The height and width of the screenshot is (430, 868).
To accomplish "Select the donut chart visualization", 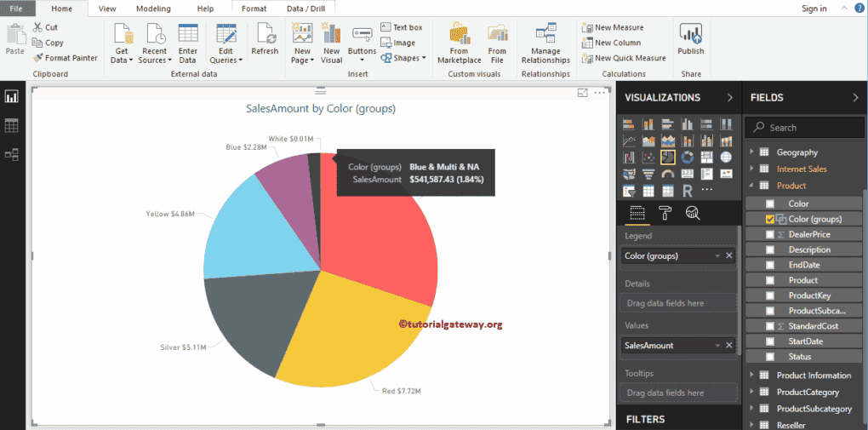I will point(687,158).
